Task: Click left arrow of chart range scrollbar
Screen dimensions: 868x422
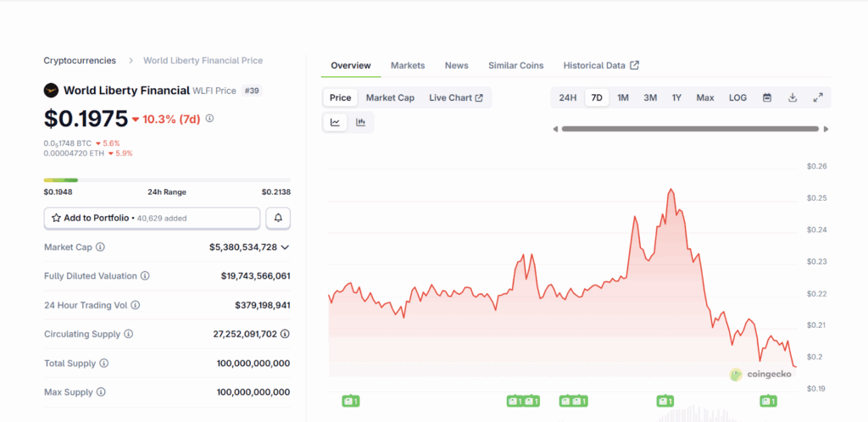Action: tap(555, 129)
